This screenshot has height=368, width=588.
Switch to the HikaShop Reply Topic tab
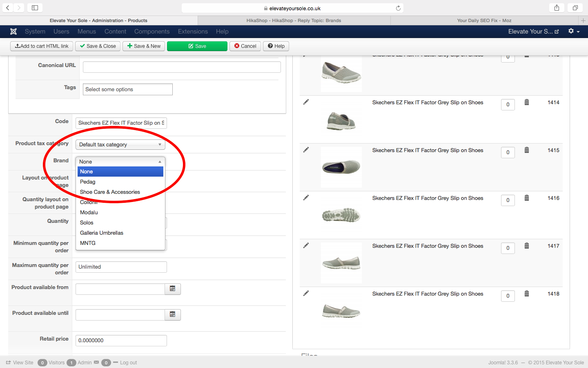point(294,20)
